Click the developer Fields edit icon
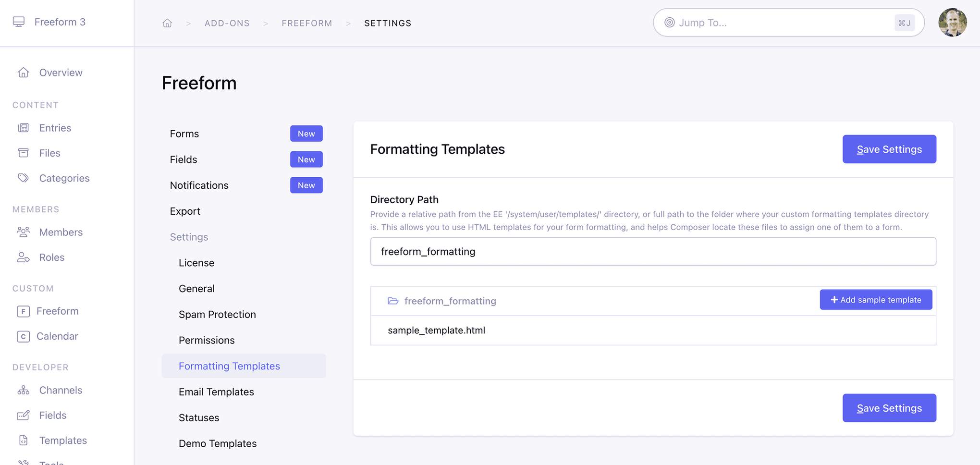Viewport: 980px width, 465px height. 23,415
